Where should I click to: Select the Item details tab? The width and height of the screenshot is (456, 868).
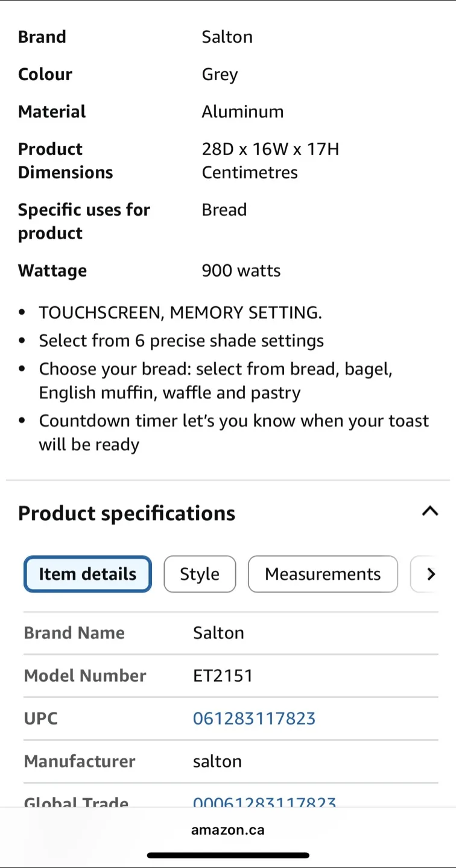coord(87,574)
